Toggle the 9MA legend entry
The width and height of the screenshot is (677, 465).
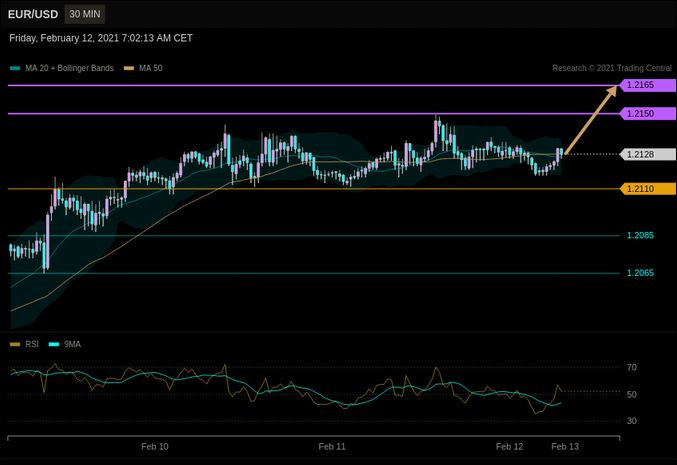65,344
